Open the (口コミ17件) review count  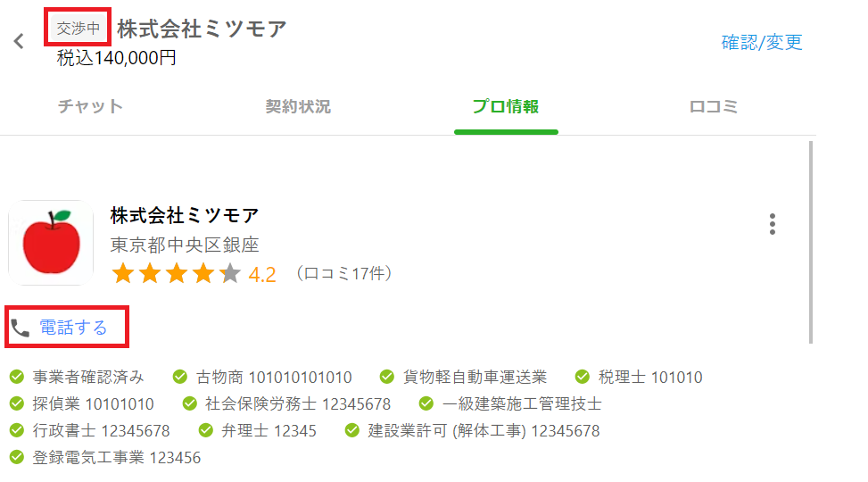point(343,273)
